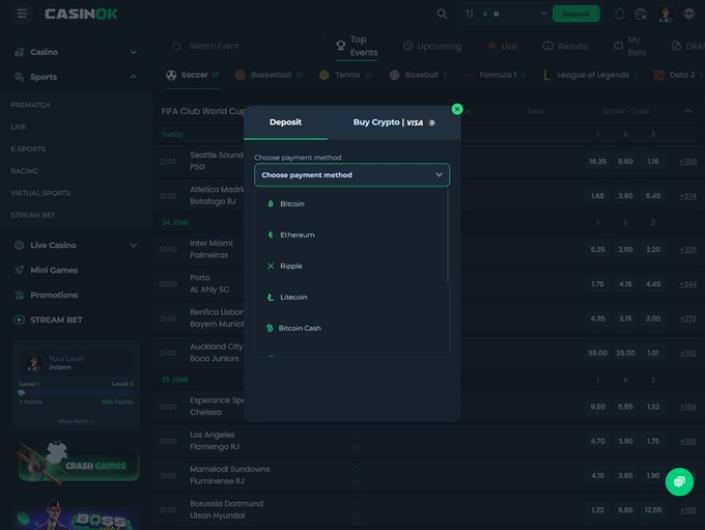Open the hamburger menu icon
705x530 pixels.
pos(22,14)
